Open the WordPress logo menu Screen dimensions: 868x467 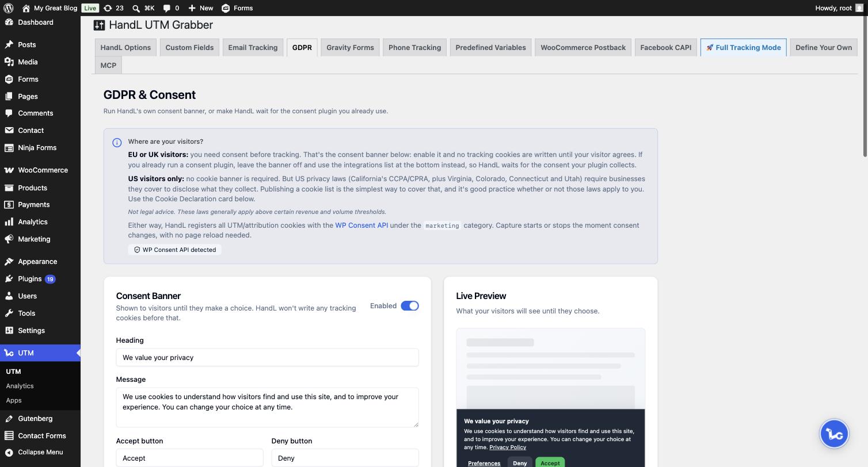9,8
